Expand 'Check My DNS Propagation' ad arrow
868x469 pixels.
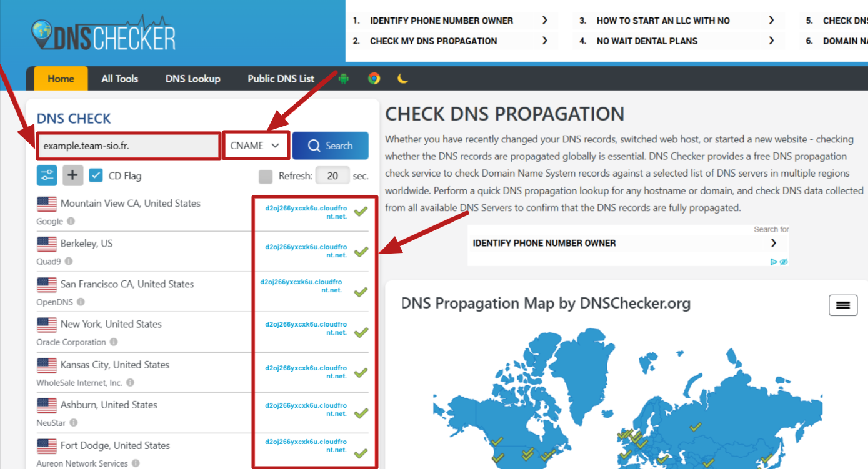pos(545,41)
